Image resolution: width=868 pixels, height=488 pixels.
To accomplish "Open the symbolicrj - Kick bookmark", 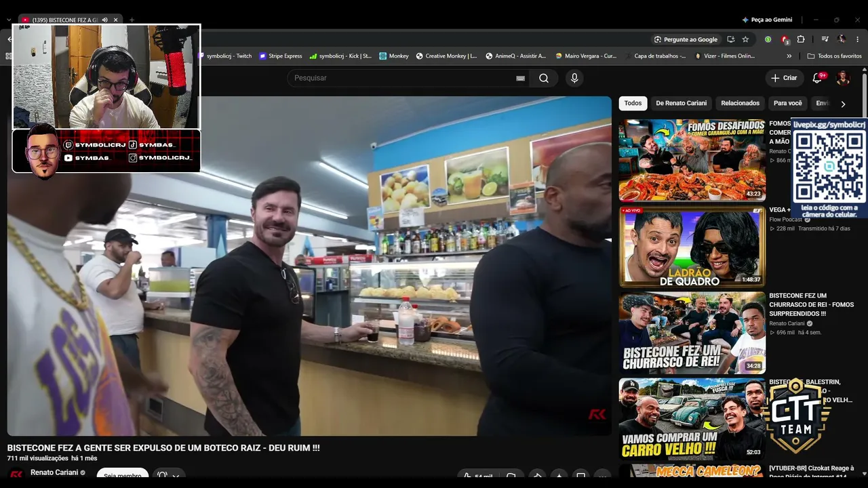I will (340, 56).
